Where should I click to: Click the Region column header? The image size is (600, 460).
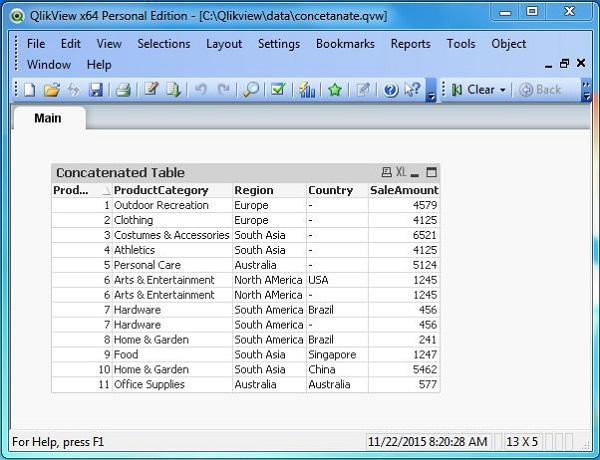[x=269, y=190]
